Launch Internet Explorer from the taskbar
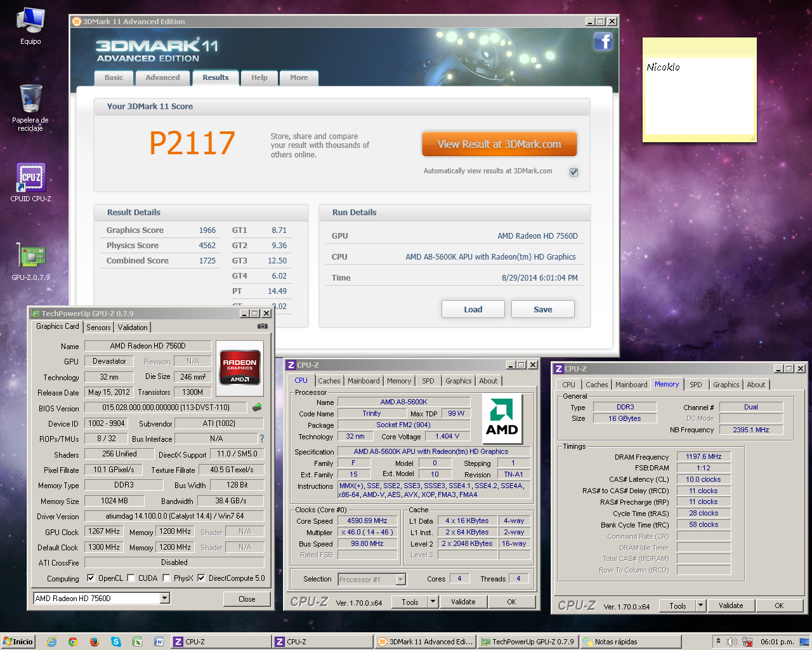 point(52,642)
